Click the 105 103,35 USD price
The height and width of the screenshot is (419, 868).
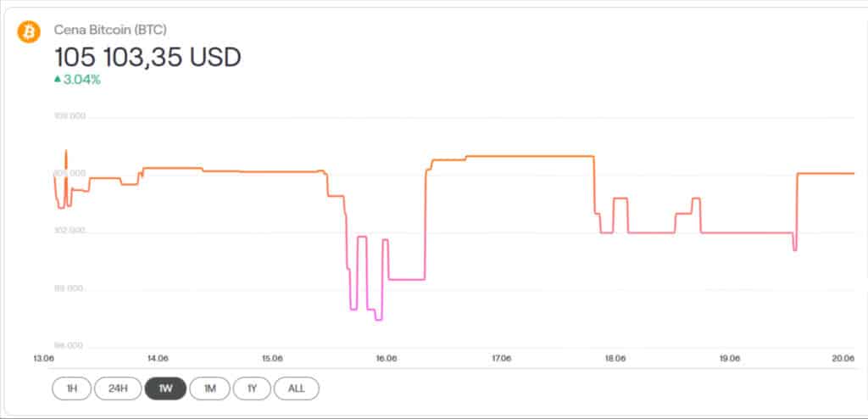(x=147, y=57)
